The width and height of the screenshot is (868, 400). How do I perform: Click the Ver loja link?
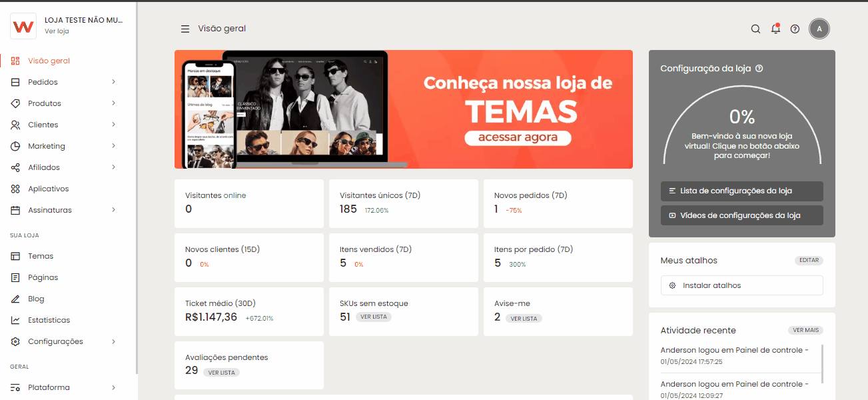click(57, 31)
